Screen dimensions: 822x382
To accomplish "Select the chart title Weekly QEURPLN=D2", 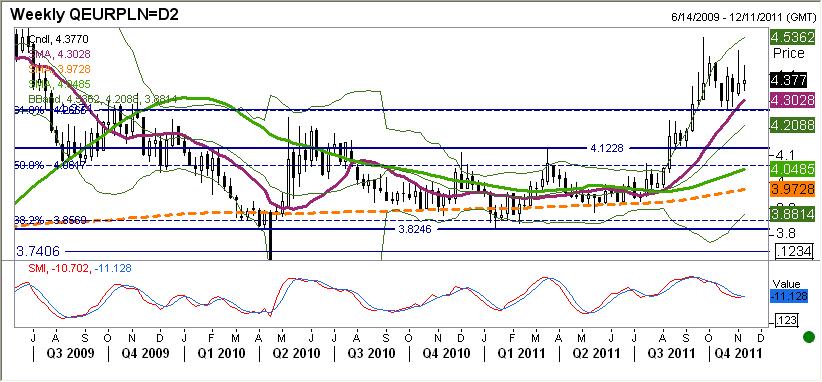I will click(x=95, y=15).
